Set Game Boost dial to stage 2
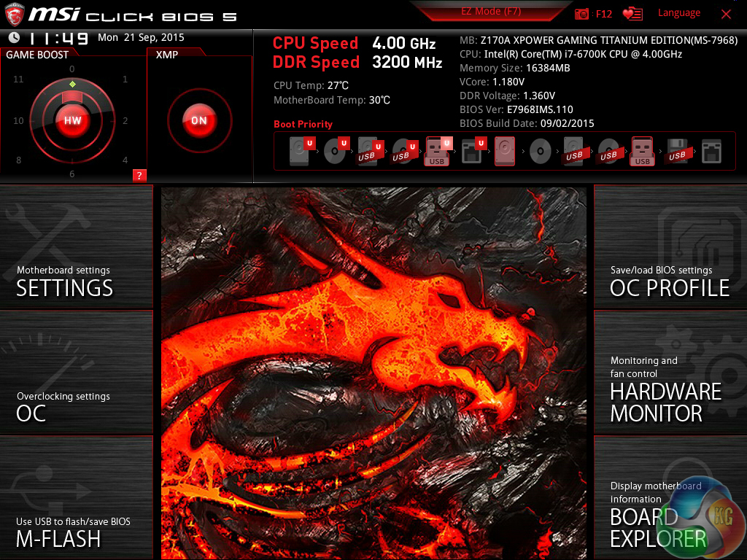This screenshot has height=560, width=747. (x=125, y=120)
